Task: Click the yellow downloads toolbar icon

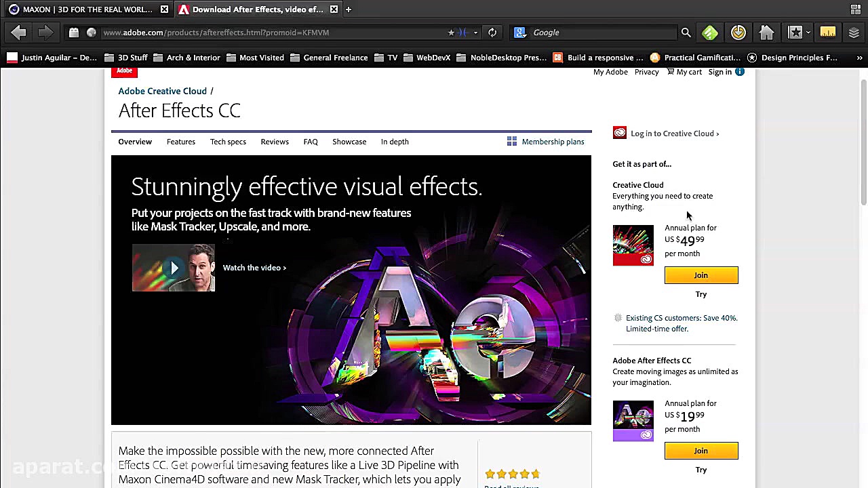Action: point(738,33)
